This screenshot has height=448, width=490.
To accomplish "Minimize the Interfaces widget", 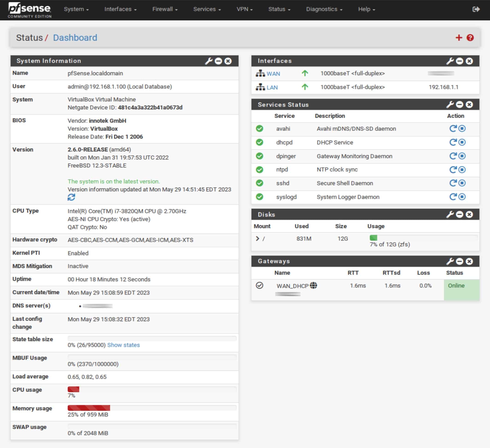I will click(459, 61).
